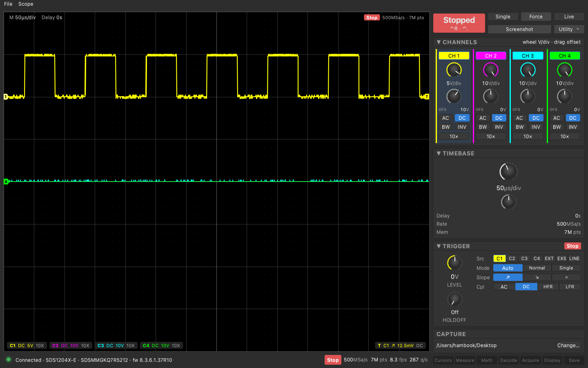This screenshot has height=368, width=588.
Task: Open the Utility dropdown
Action: pos(569,29)
